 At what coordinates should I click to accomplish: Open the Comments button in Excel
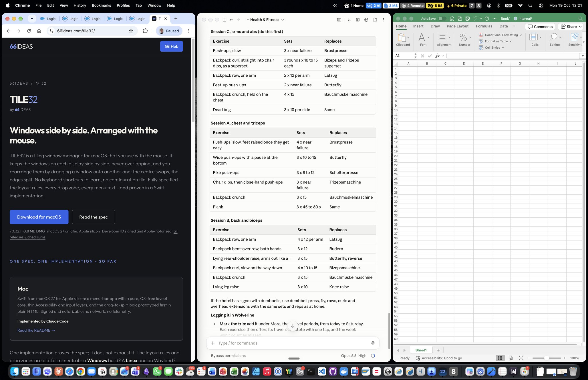tap(540, 27)
